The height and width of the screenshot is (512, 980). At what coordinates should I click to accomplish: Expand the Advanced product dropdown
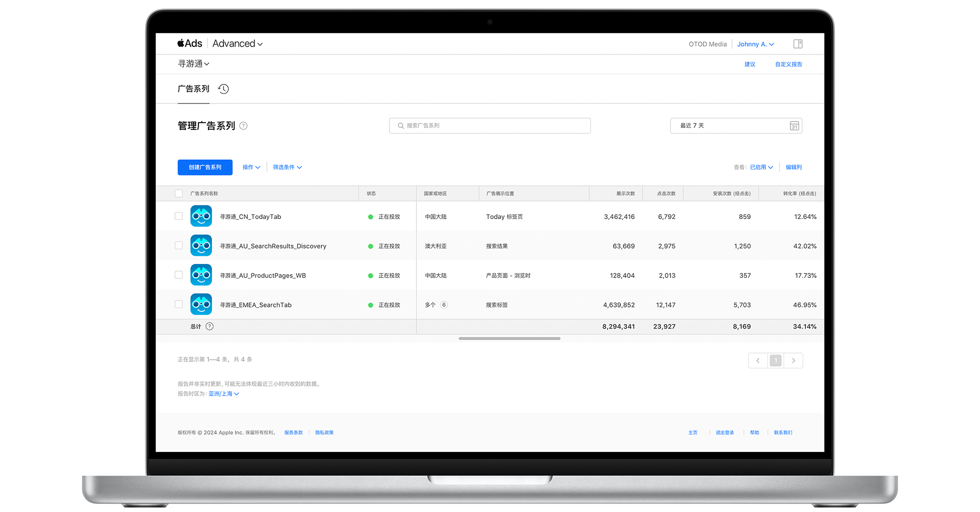click(237, 44)
